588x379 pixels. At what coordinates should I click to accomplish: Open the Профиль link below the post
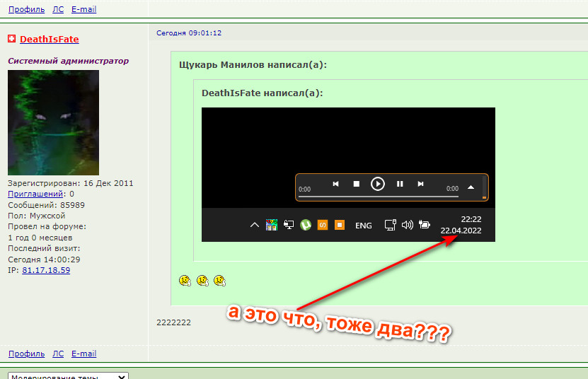(x=27, y=354)
